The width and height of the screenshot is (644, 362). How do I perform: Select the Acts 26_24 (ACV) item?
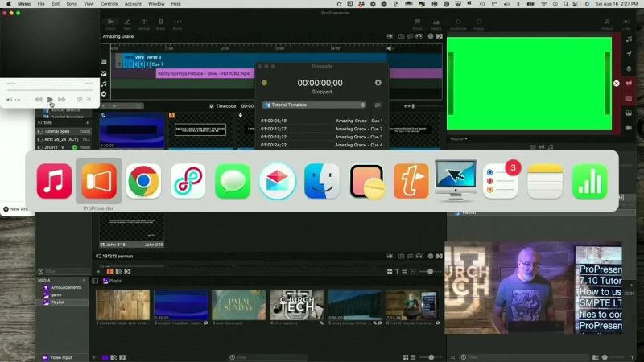click(64, 139)
